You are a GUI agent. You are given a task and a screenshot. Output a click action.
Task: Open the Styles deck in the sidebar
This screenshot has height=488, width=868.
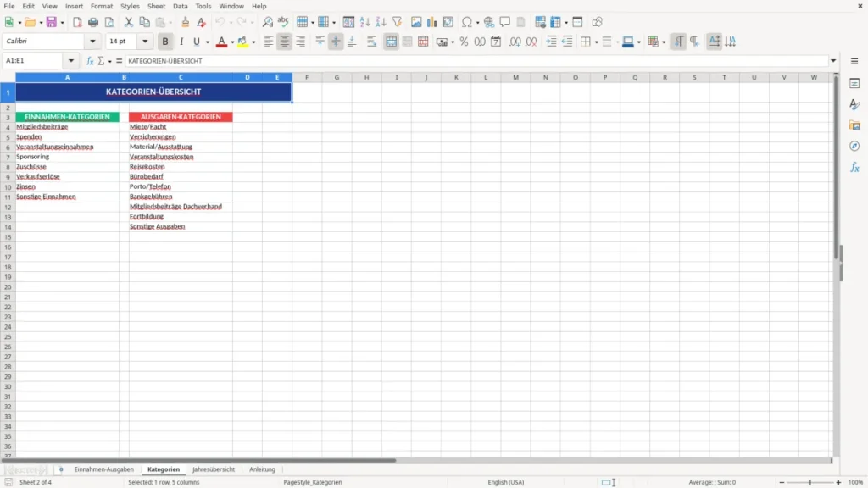(854, 104)
